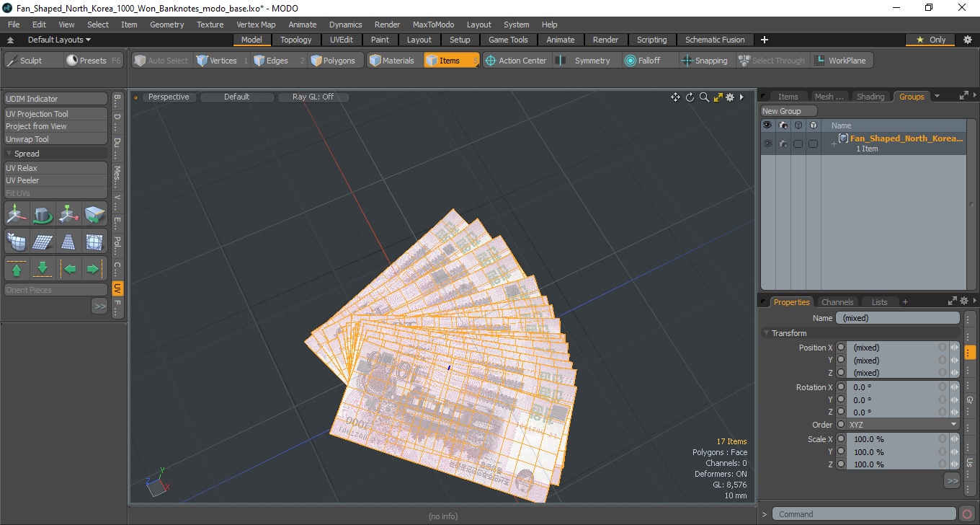
Task: Click the New Group button
Action: tap(789, 111)
